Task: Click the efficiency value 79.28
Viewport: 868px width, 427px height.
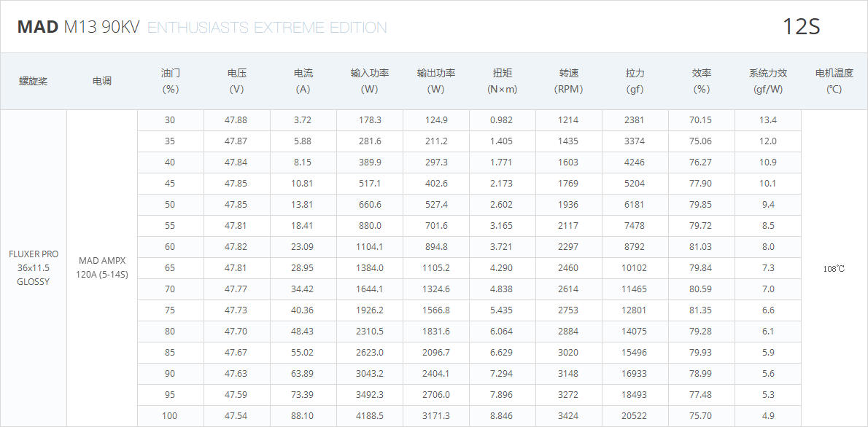Action: [x=702, y=332]
